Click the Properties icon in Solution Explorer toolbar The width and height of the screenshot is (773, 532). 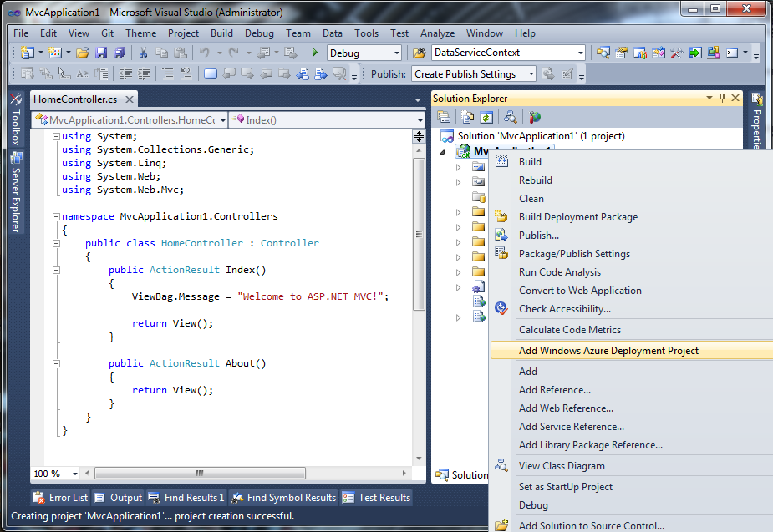coord(444,117)
